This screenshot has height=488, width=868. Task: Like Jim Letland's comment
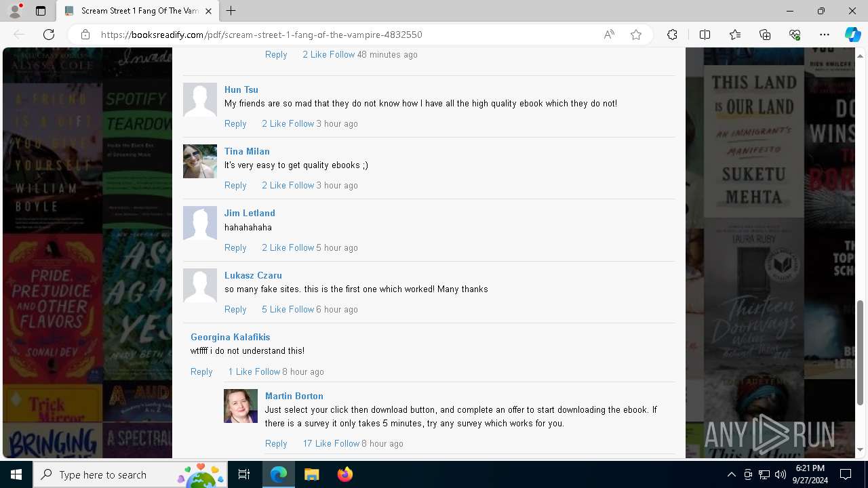coord(273,247)
